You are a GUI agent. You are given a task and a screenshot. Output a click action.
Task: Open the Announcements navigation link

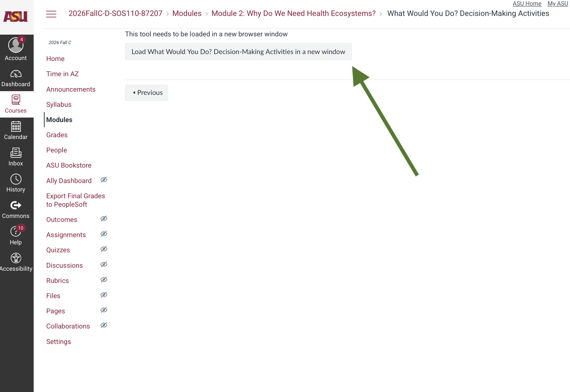[71, 89]
